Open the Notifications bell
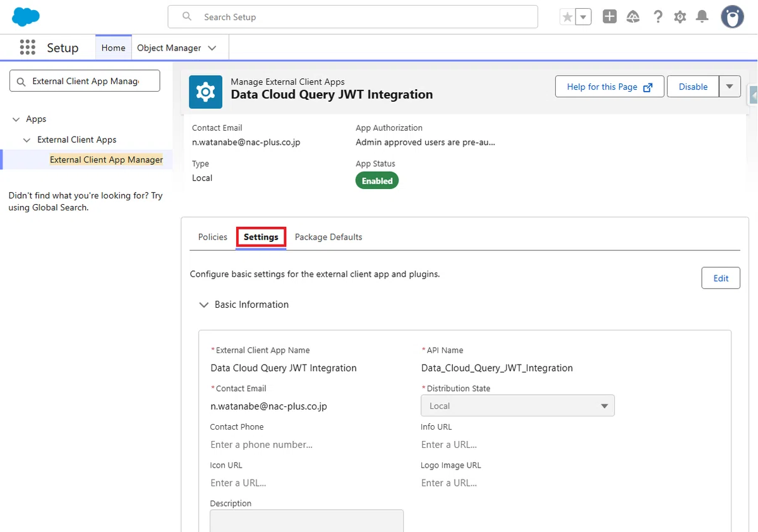Screen dimensions: 758x532 (x=702, y=17)
